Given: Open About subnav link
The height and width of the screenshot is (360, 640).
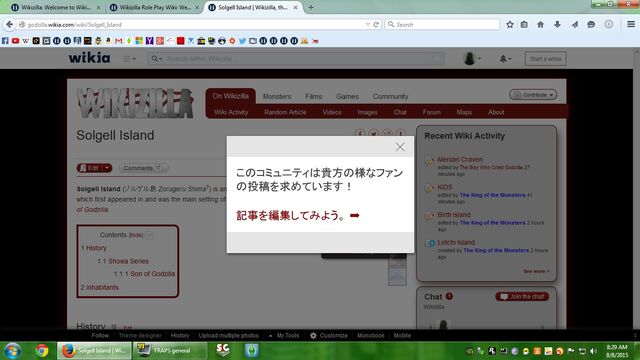Looking at the screenshot, I should (x=496, y=112).
